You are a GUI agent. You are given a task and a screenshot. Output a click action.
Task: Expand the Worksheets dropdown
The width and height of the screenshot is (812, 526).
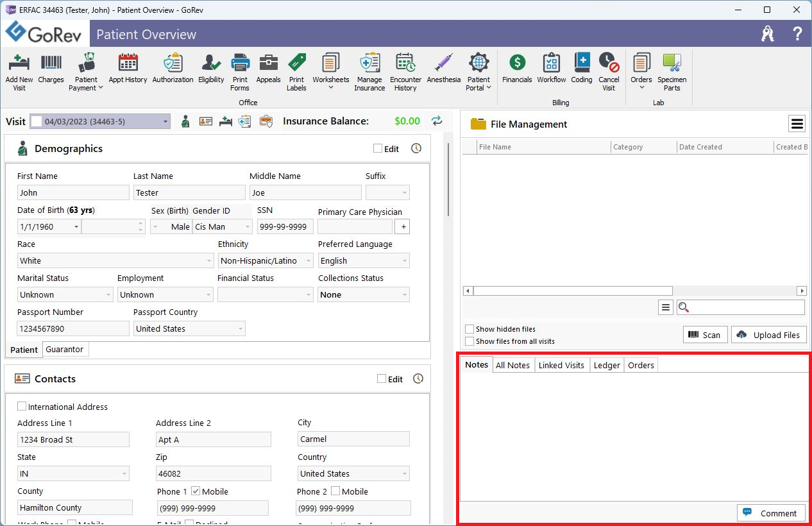(331, 88)
